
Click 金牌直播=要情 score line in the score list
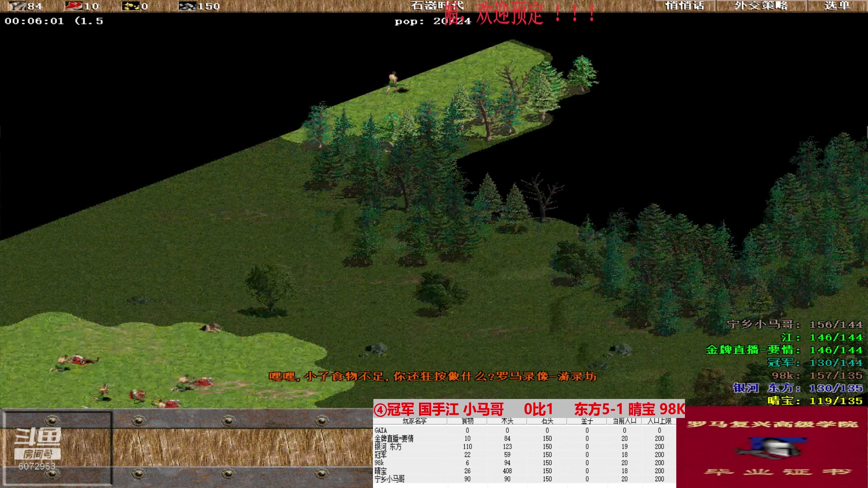[x=784, y=350]
